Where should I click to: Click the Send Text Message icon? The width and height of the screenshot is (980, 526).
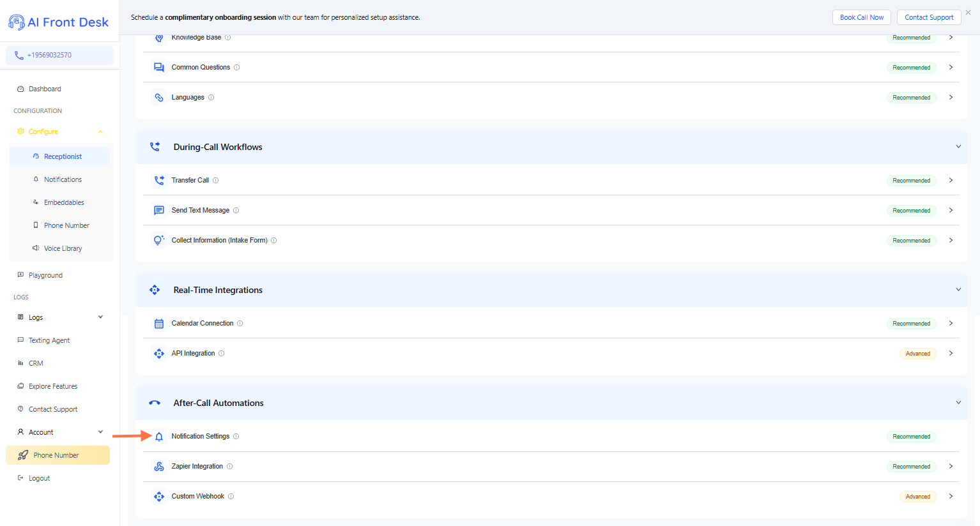(x=159, y=211)
